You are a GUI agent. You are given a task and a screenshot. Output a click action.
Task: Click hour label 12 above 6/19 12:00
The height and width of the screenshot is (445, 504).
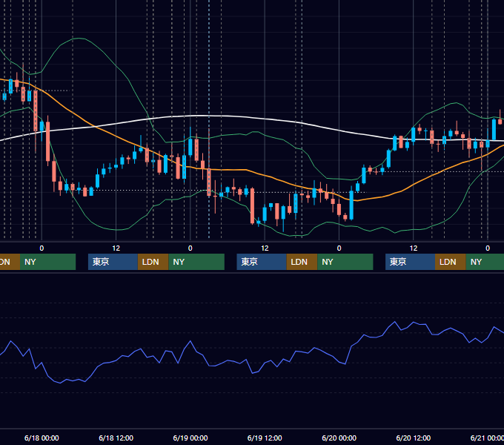coord(265,248)
